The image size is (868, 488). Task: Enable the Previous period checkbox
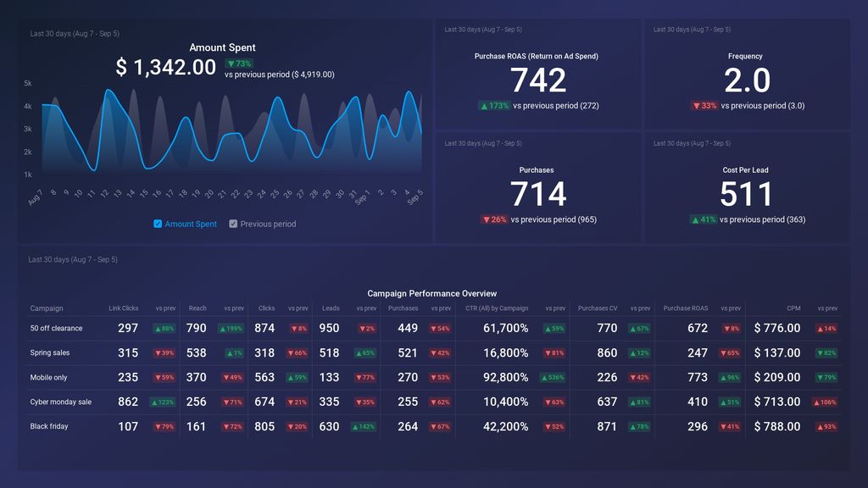tap(232, 224)
